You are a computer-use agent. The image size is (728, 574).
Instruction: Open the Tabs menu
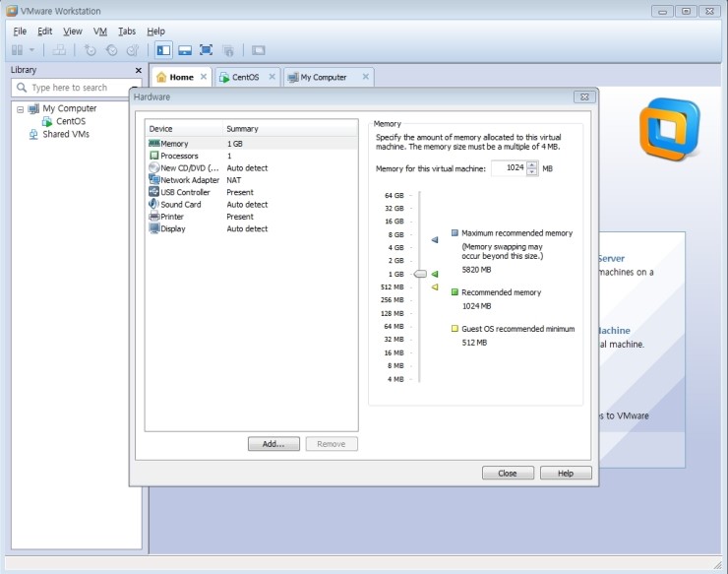point(127,32)
